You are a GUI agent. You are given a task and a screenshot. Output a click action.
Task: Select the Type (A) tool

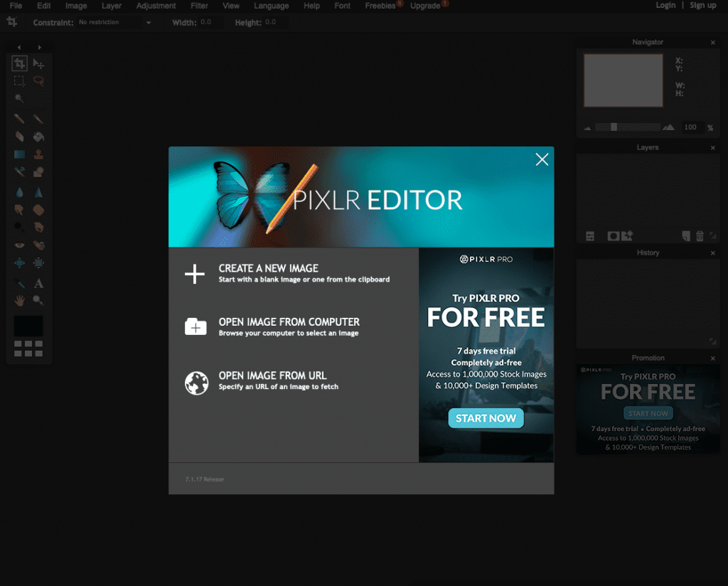38,283
